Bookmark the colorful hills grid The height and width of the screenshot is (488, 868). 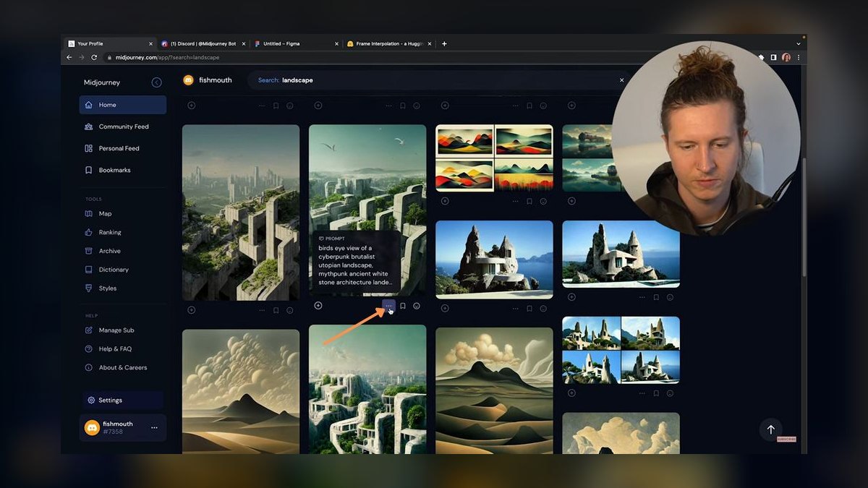pyautogui.click(x=529, y=201)
